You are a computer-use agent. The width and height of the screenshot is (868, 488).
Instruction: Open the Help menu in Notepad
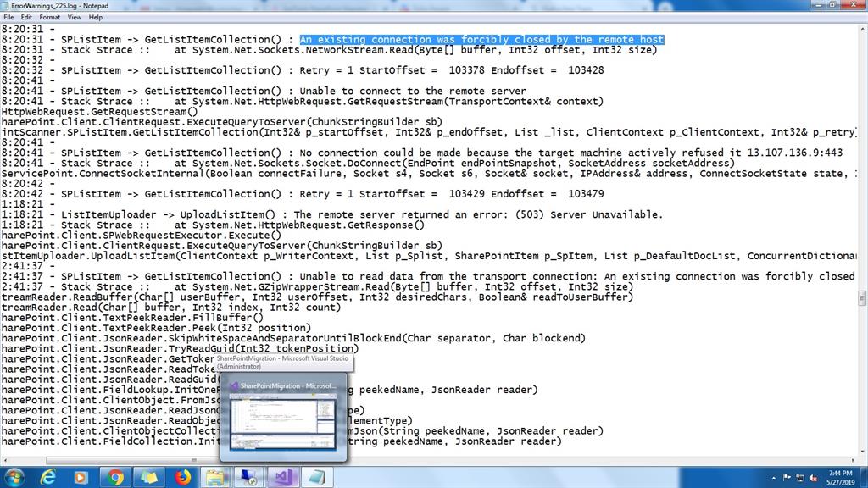coord(95,17)
